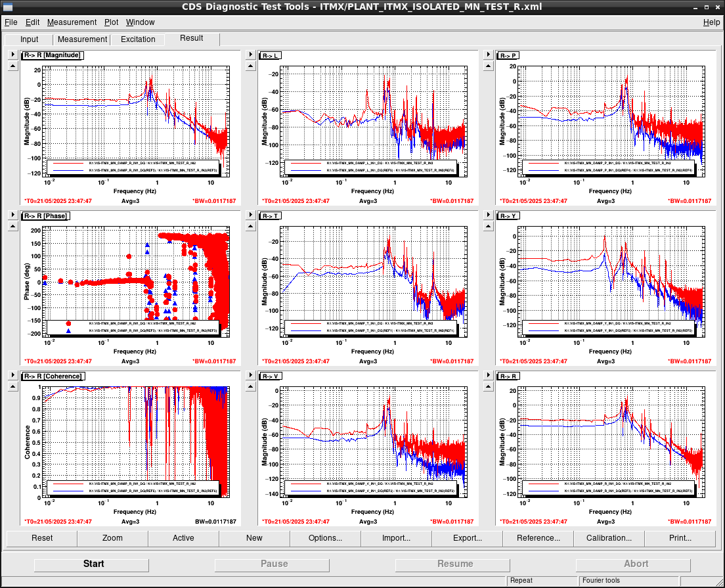Click the New button
This screenshot has width=725, height=588.
click(254, 538)
